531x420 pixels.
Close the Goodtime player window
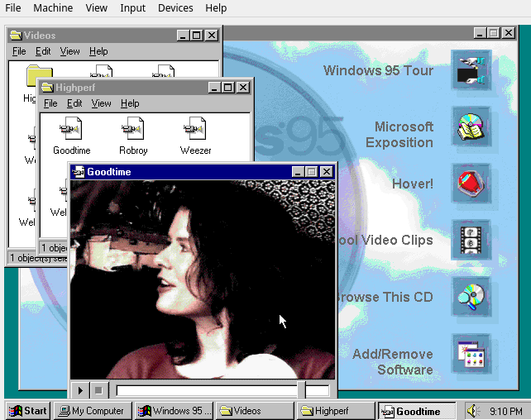(327, 172)
